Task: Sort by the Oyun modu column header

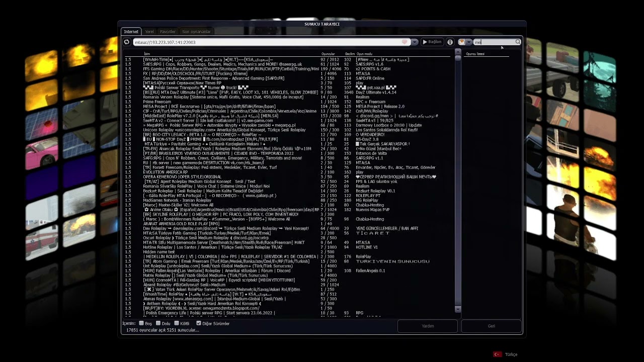Action: coord(364,54)
